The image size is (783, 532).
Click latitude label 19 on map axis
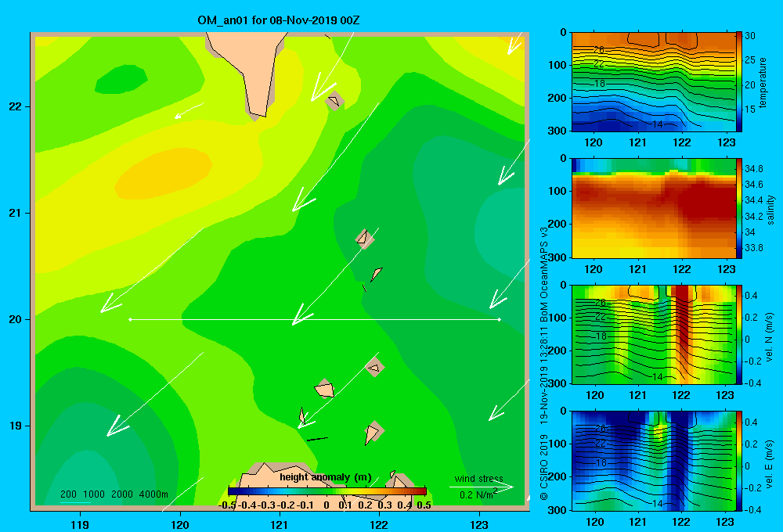pyautogui.click(x=16, y=426)
